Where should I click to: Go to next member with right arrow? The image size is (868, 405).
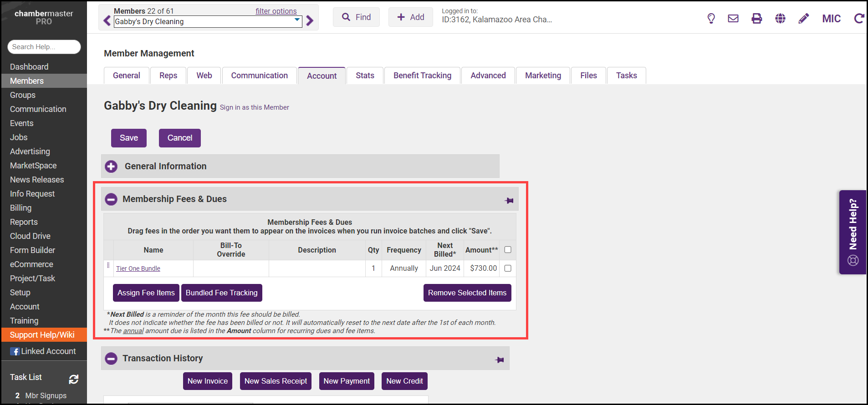310,20
